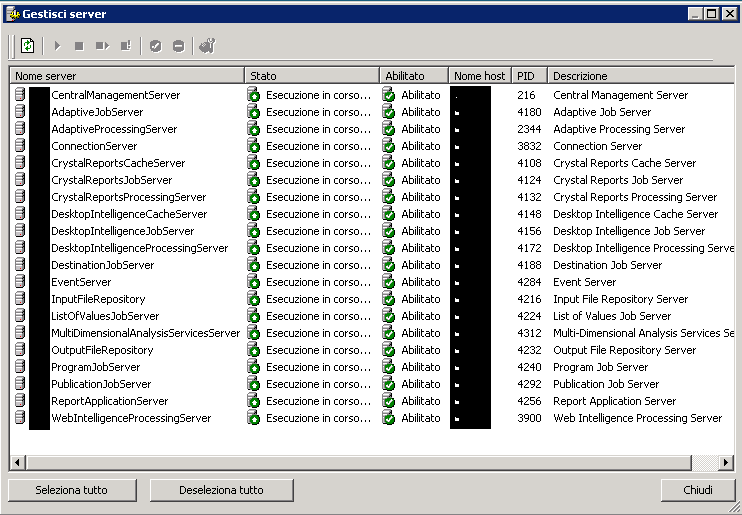
Task: Click the enabled icon for InputFileRepository row
Action: click(389, 299)
